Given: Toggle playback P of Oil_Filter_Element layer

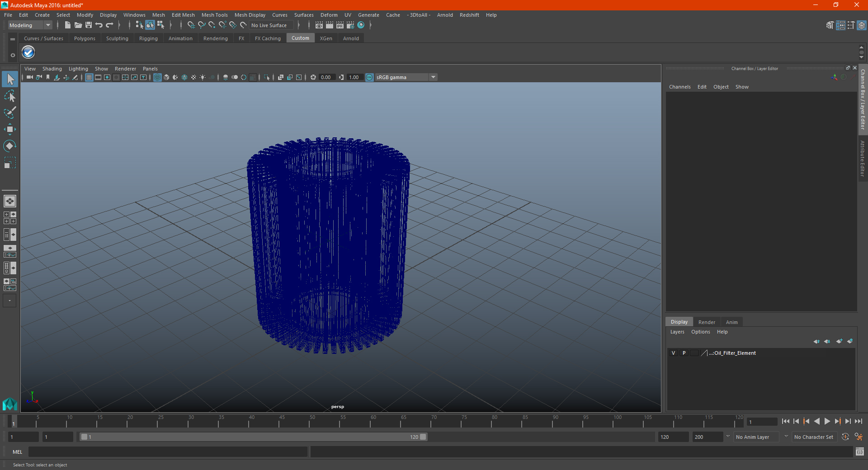Looking at the screenshot, I should click(684, 353).
